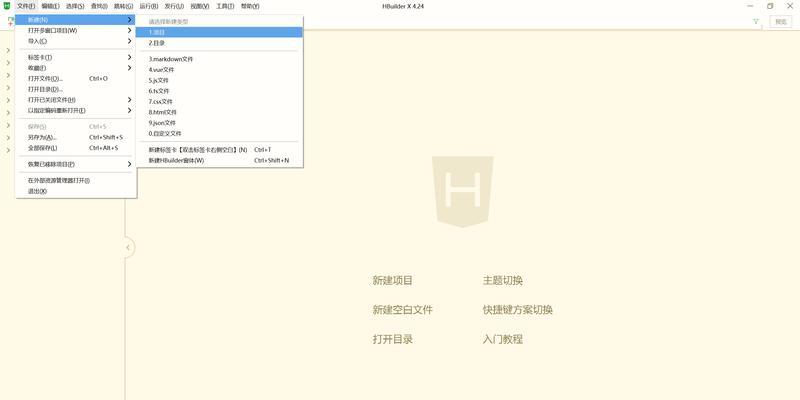The image size is (800, 400).
Task: Open the 选择(S) menu
Action: pyautogui.click(x=75, y=6)
